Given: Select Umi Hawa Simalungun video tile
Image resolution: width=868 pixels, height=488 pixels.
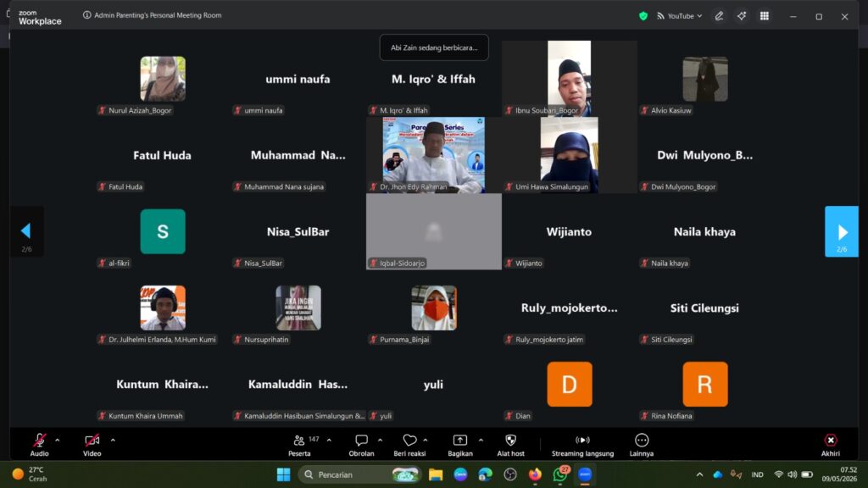Looking at the screenshot, I should coord(569,155).
